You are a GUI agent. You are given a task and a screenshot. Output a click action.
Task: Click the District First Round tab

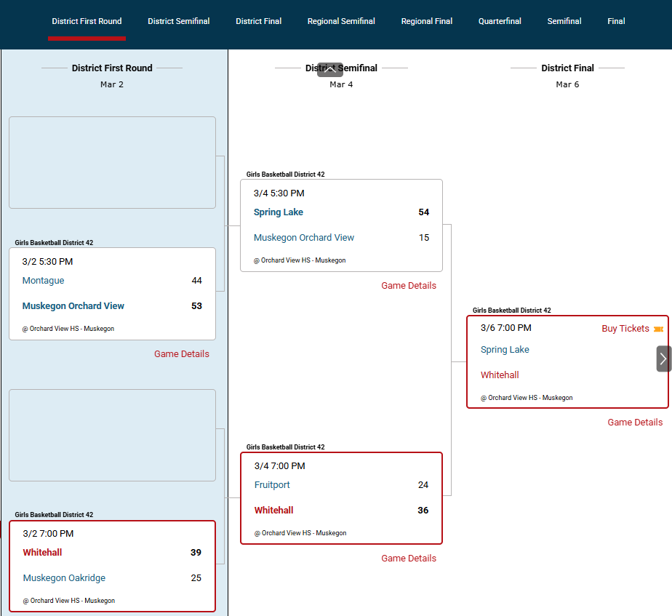(87, 21)
